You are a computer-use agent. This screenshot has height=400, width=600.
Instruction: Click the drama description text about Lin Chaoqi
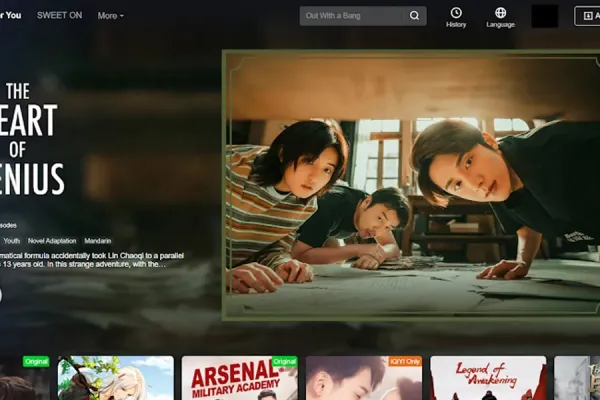click(92, 260)
